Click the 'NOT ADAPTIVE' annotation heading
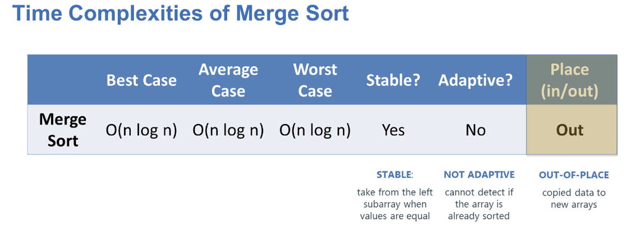The image size is (644, 233). point(479,175)
